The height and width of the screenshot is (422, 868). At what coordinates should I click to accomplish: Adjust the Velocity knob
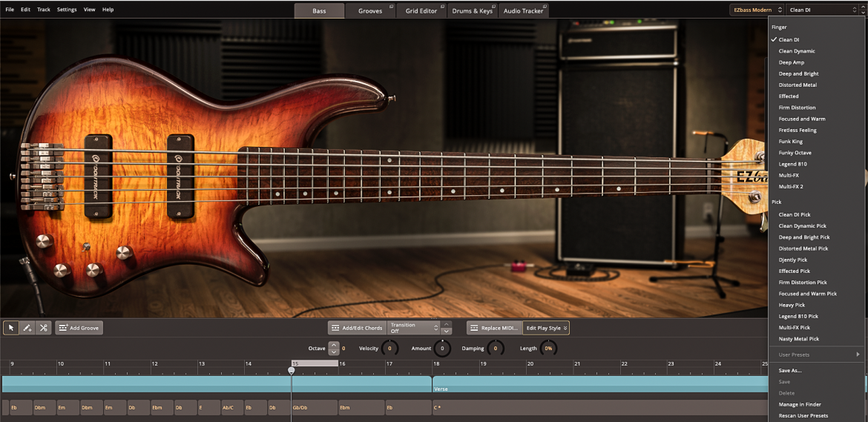pos(389,349)
